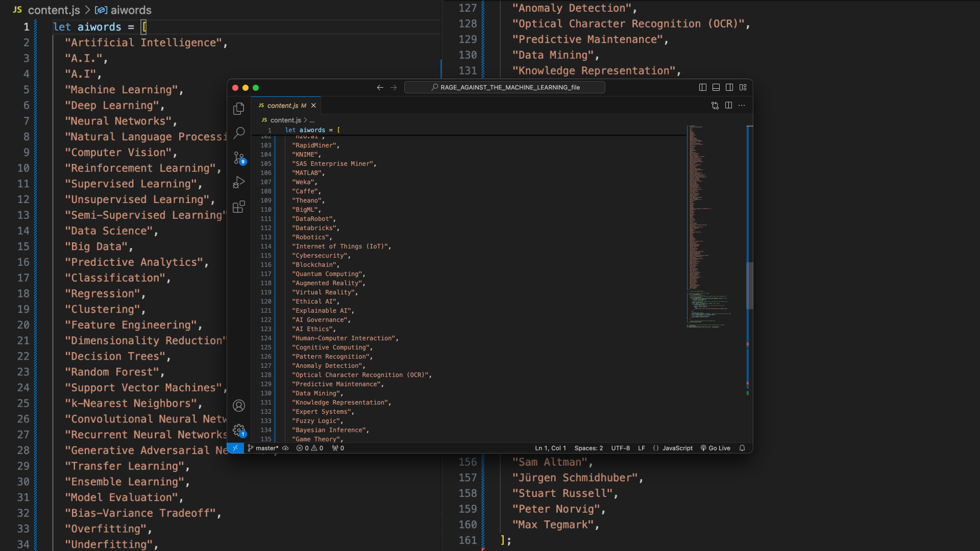Start Go Live server

coord(715,448)
